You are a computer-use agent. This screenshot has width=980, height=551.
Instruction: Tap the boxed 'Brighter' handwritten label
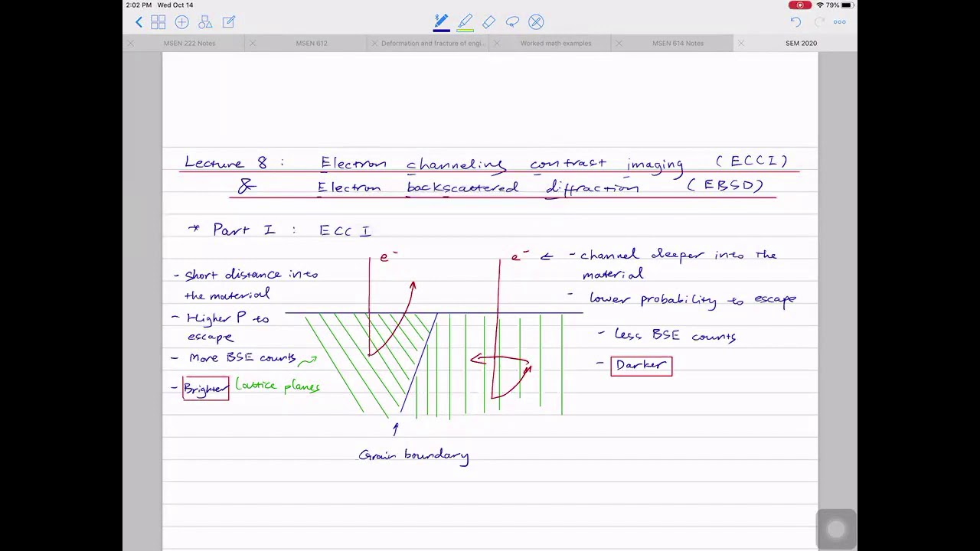tap(205, 389)
